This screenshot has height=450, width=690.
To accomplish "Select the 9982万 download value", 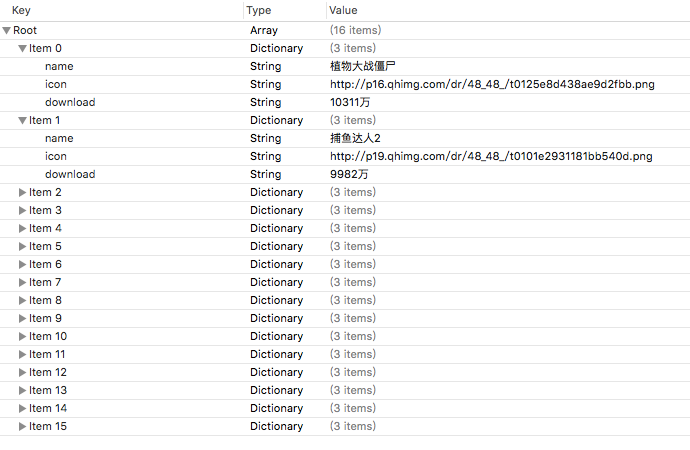I will tap(349, 174).
